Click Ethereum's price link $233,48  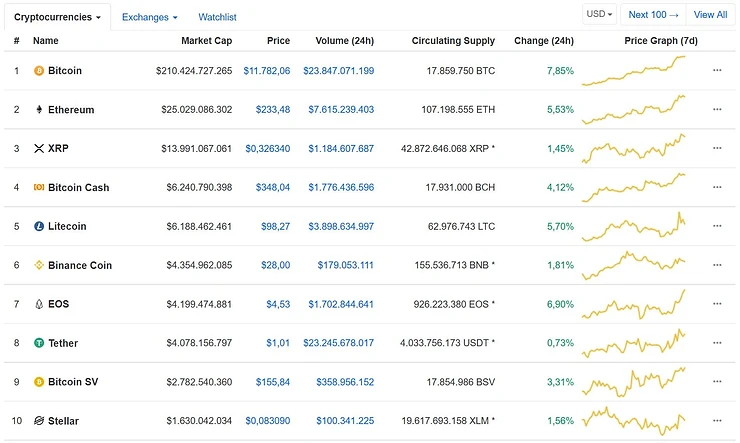pyautogui.click(x=273, y=110)
